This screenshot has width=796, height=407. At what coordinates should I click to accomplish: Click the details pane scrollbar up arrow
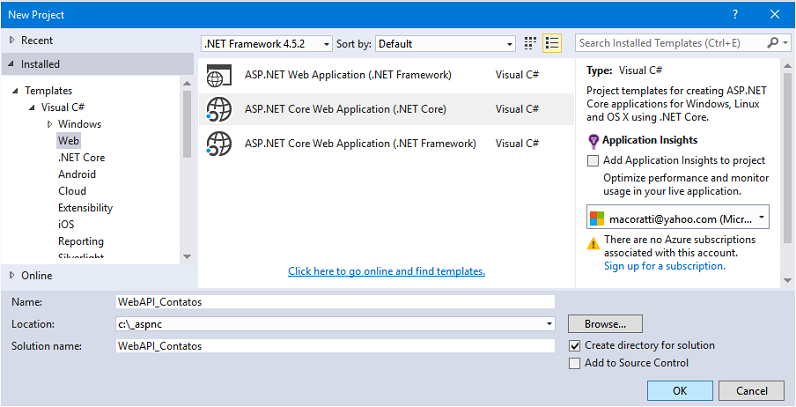tap(787, 66)
